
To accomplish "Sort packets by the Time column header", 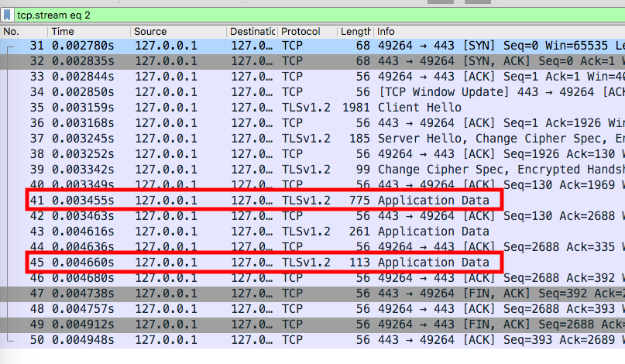I will tap(89, 32).
